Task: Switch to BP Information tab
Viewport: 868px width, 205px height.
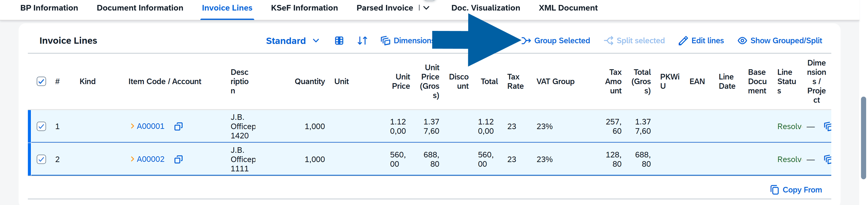Action: [49, 8]
